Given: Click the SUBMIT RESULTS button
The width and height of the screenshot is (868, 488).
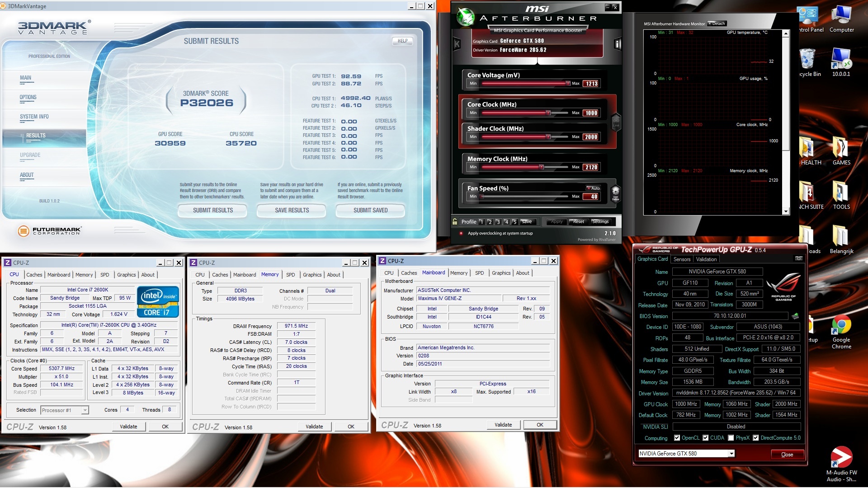Looking at the screenshot, I should (x=212, y=210).
